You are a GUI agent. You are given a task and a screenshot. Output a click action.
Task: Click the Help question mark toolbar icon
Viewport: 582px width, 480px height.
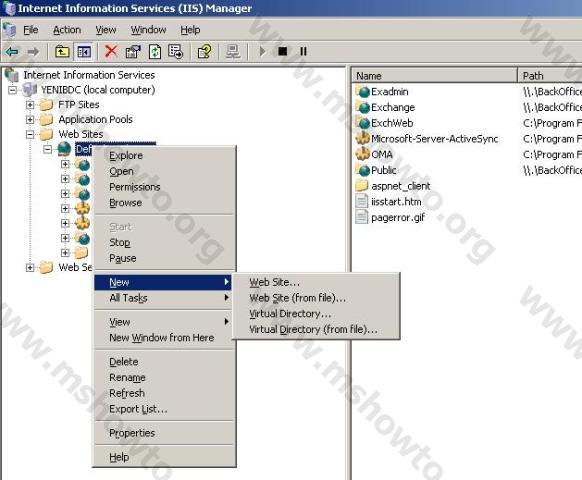coord(205,52)
